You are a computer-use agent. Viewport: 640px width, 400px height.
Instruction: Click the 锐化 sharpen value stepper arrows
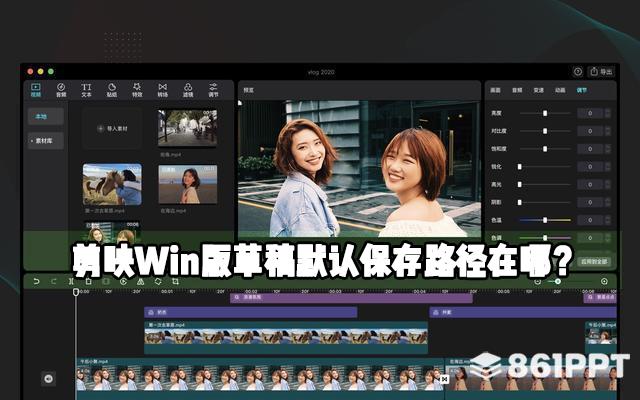click(x=608, y=167)
